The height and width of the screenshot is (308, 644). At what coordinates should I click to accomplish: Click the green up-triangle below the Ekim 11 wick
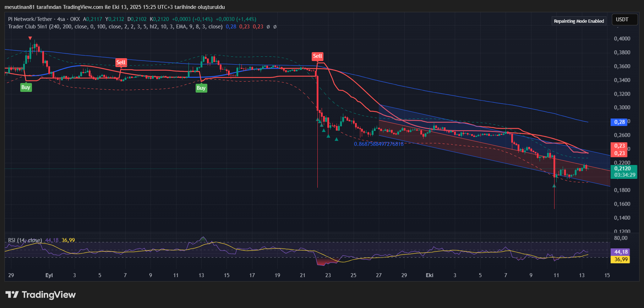coord(554,185)
